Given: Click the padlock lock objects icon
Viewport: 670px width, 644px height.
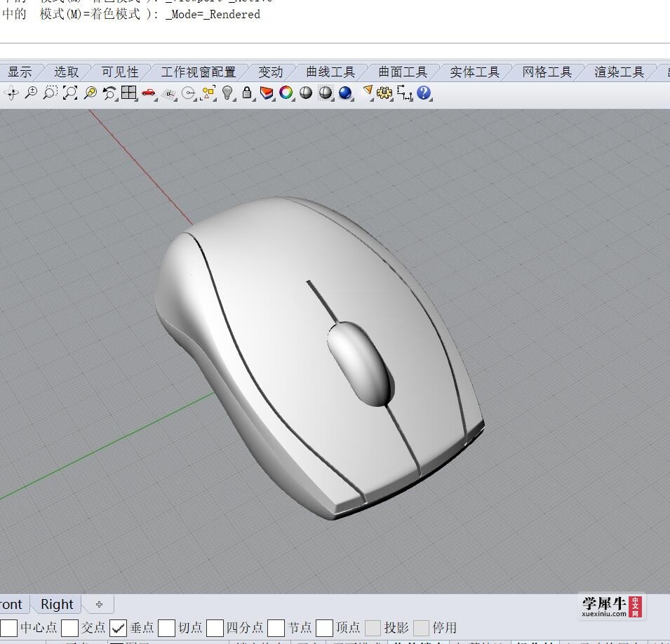Looking at the screenshot, I should point(247,93).
